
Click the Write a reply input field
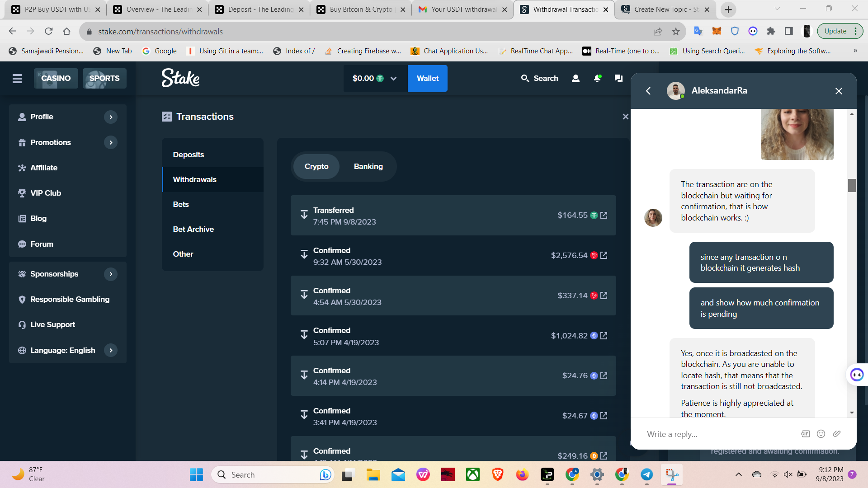click(719, 434)
